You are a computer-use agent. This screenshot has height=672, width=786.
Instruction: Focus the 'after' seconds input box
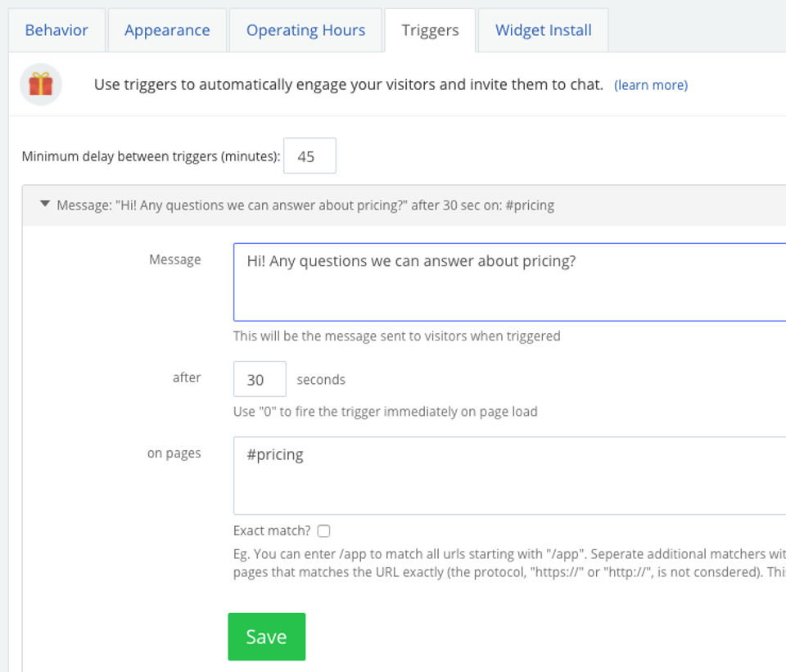pos(260,379)
